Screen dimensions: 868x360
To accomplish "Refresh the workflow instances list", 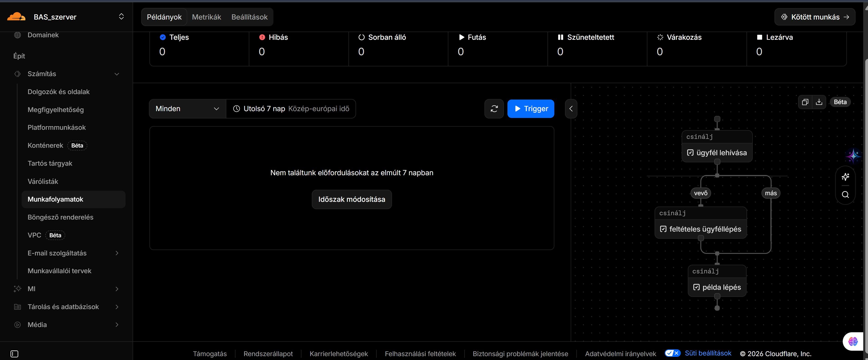I will (494, 108).
